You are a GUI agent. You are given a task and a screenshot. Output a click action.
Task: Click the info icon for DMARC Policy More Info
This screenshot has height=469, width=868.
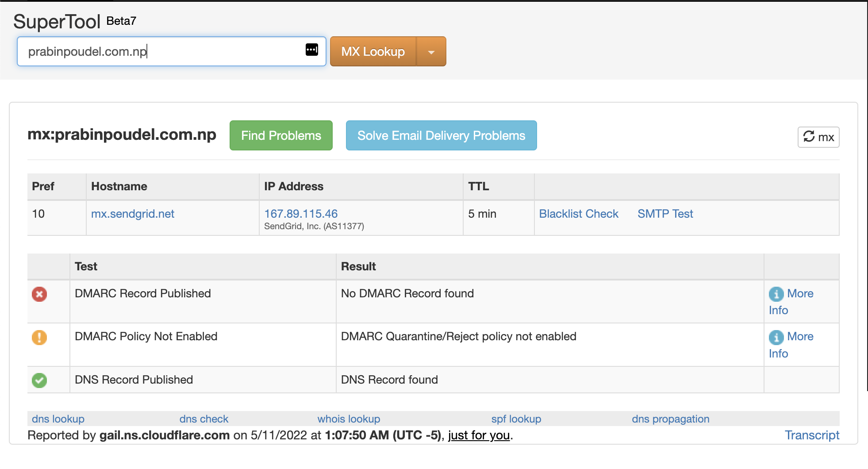tap(776, 337)
